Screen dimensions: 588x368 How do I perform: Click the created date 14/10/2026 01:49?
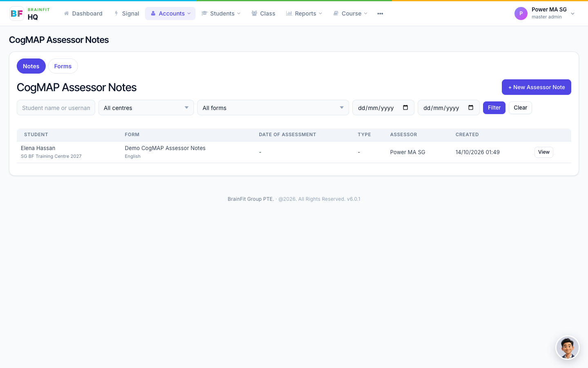pyautogui.click(x=478, y=152)
